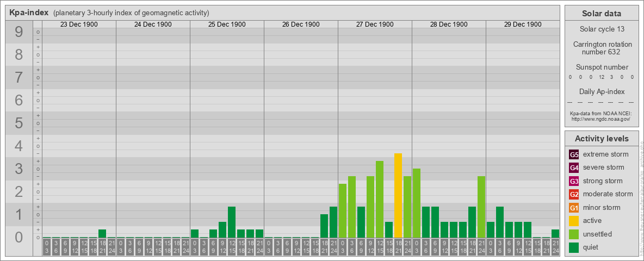Viewport: 644px width, 261px height.
Task: Click the 'Activity levels' panel heading
Action: [602, 139]
